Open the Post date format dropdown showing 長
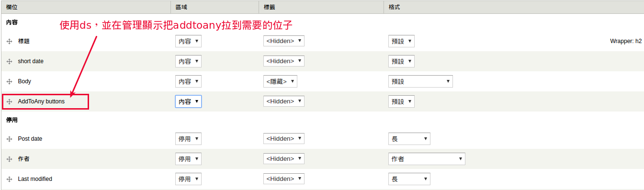644x190 pixels. [409, 139]
